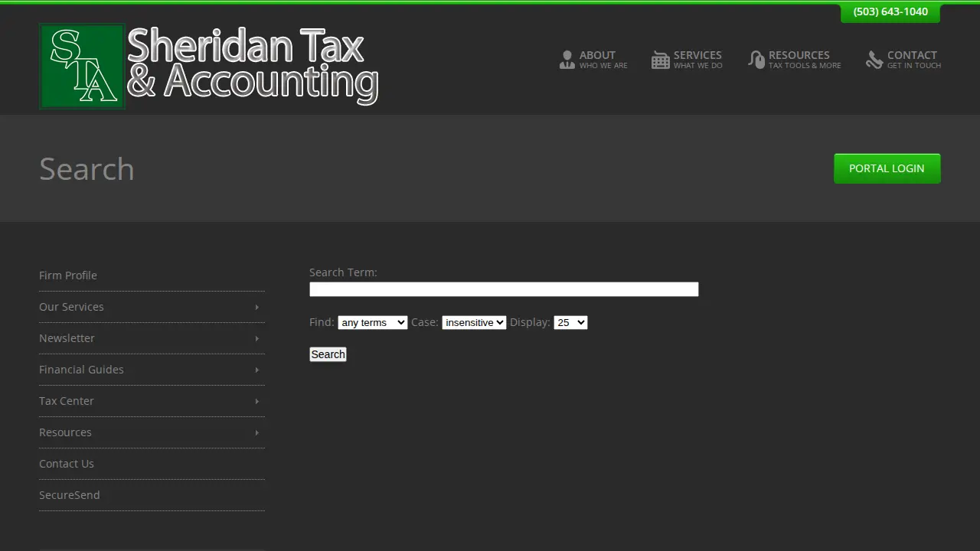Expand the Our Services submenu arrow
The image size is (980, 551).
coord(256,307)
